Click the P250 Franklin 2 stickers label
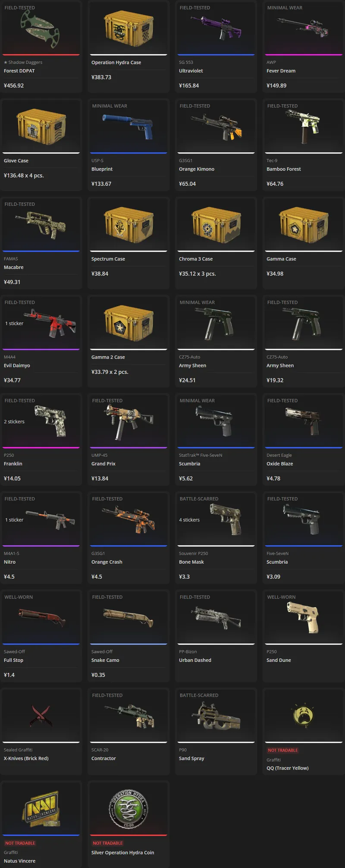Screen dimensions: 345x868 coord(14,421)
